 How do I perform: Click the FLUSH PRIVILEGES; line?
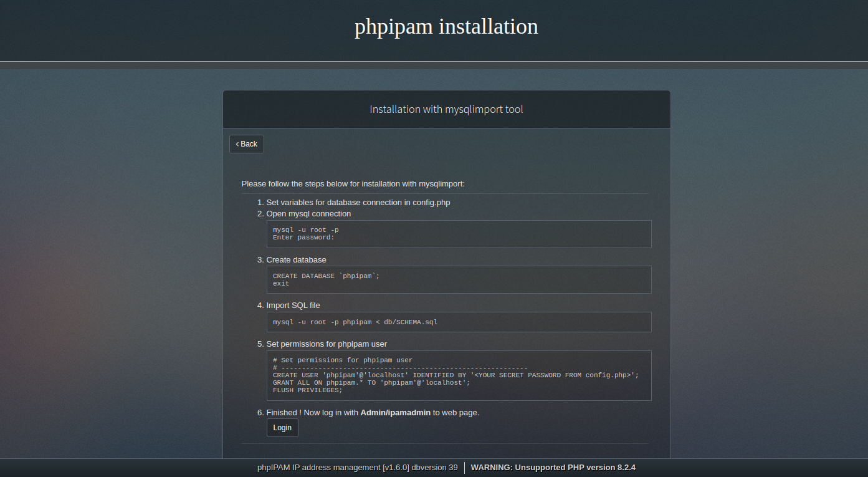(x=307, y=390)
